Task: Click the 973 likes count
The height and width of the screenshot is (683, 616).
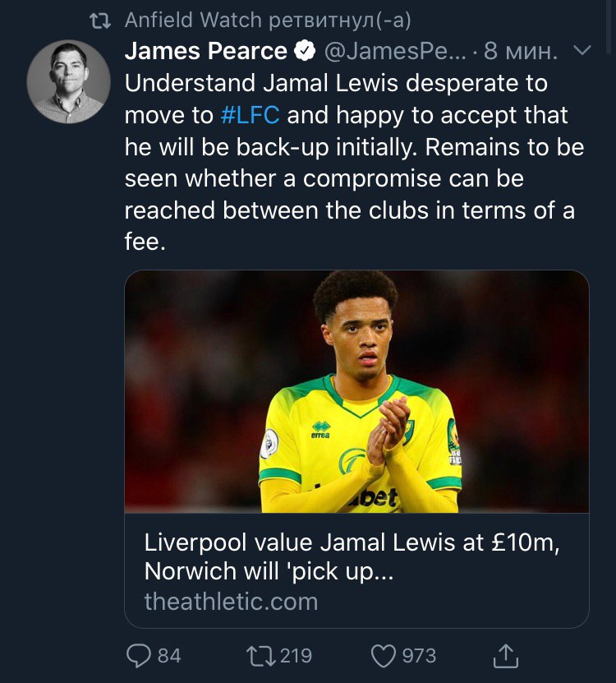Action: click(419, 655)
